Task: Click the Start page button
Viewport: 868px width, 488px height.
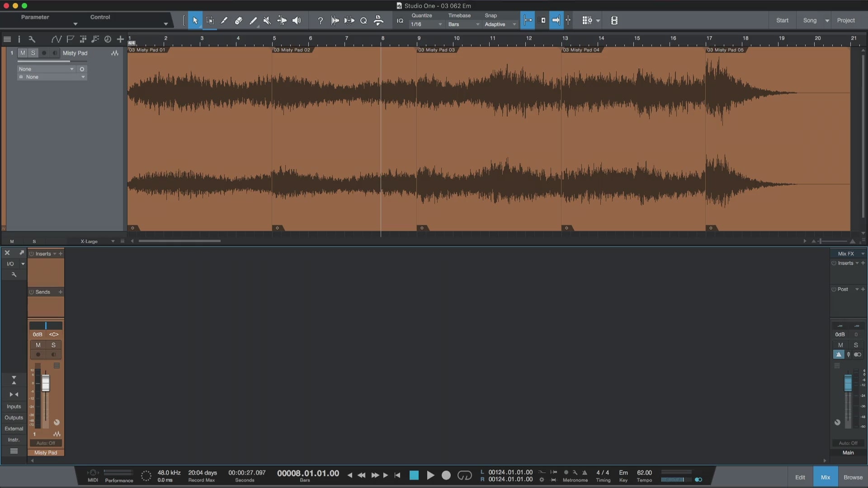Action: click(x=782, y=20)
